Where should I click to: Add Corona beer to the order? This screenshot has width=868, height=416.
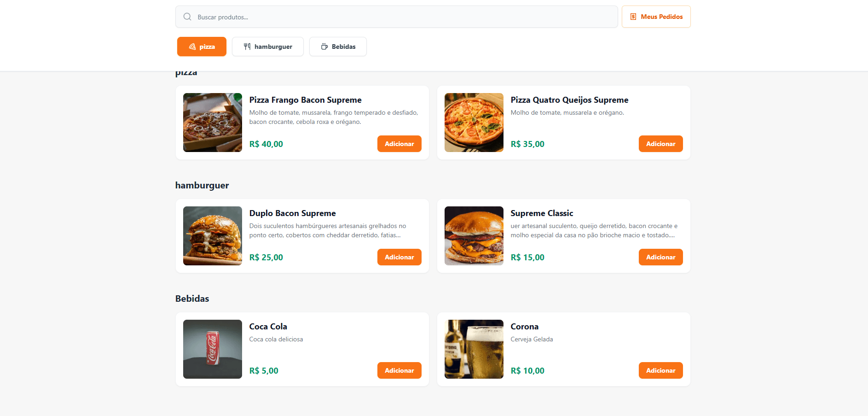(x=660, y=370)
